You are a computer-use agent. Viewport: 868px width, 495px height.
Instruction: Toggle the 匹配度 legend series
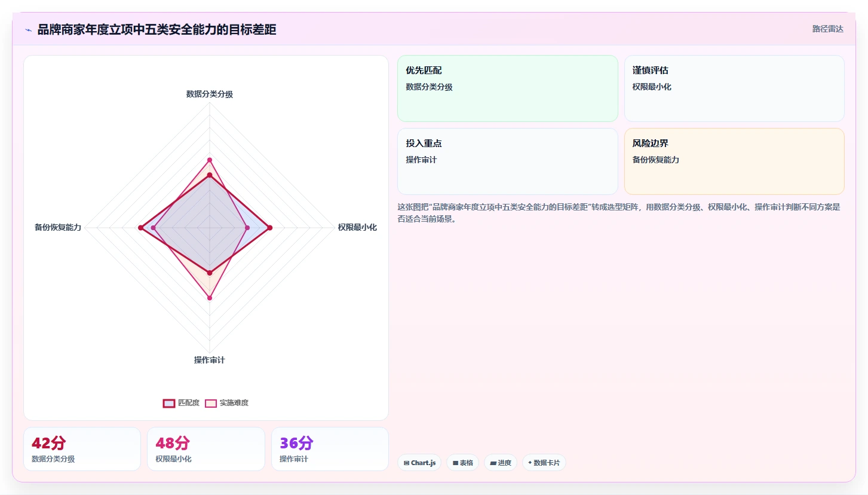tap(181, 403)
